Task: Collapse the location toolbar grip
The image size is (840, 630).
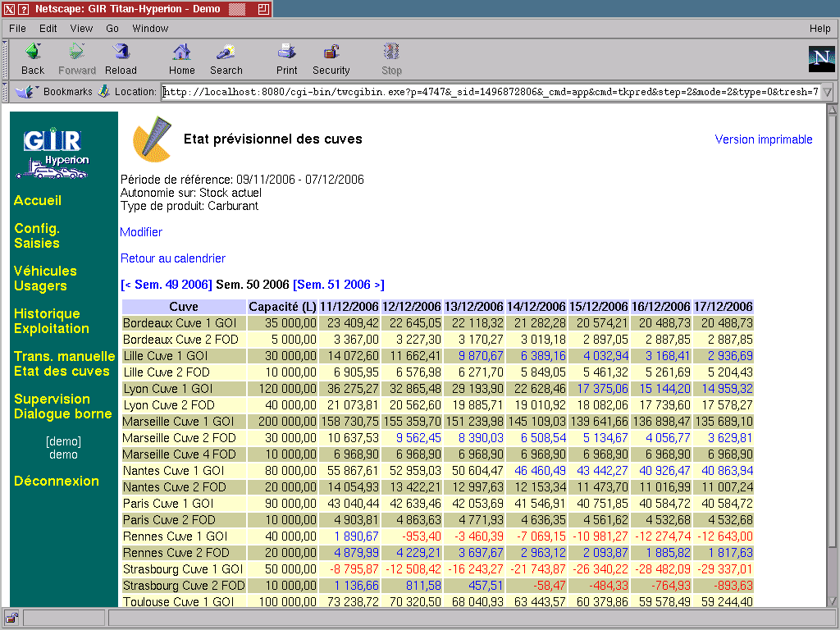Action: point(5,92)
